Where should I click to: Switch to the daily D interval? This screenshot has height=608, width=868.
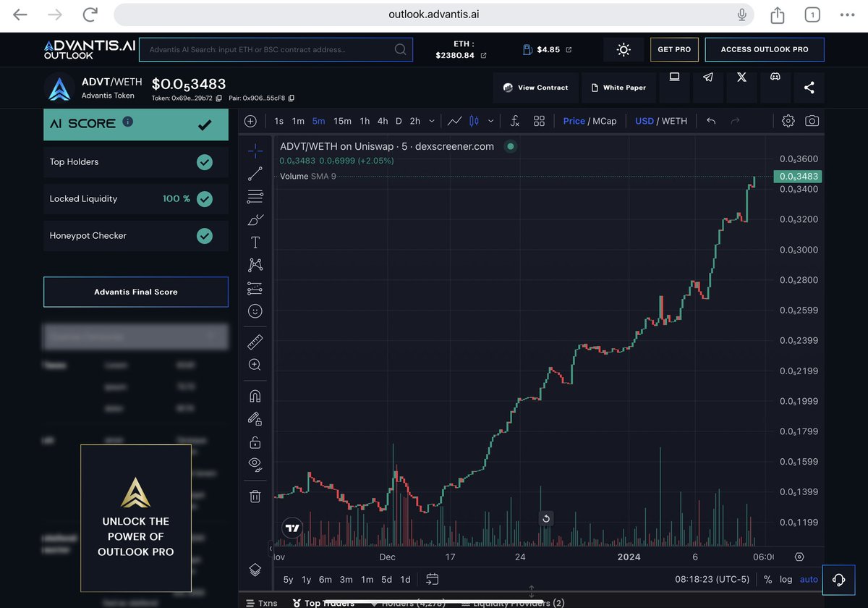tap(399, 121)
